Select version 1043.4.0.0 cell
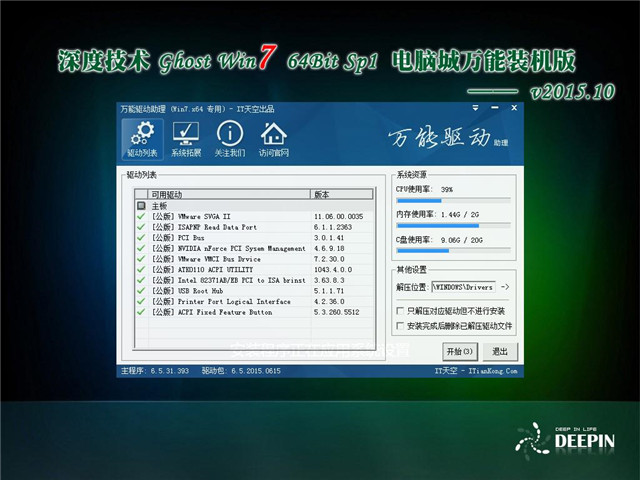 tap(333, 269)
